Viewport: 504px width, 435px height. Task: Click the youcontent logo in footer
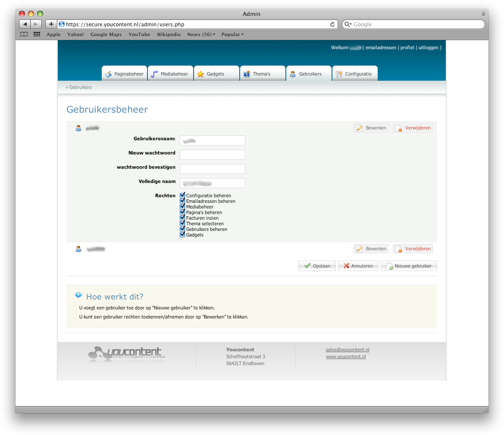(127, 353)
